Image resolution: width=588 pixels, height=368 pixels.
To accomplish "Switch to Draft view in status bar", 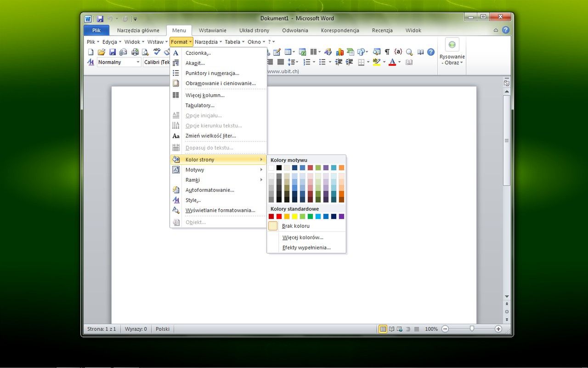I will (x=416, y=329).
